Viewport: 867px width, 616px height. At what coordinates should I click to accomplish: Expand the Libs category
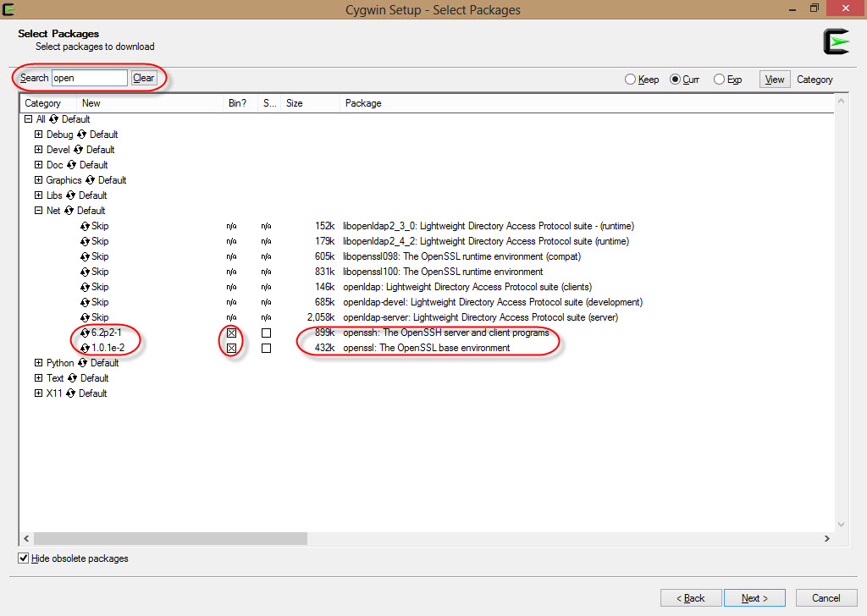click(38, 195)
